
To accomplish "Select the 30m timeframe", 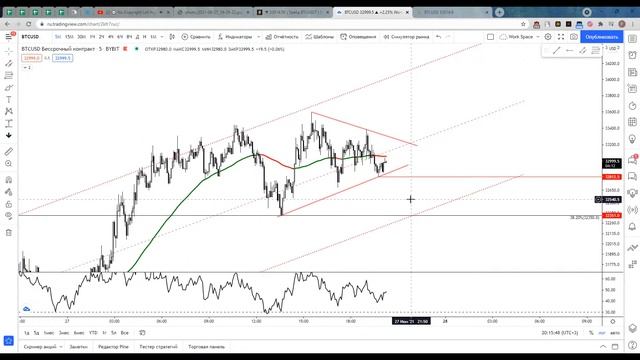I will pyautogui.click(x=82, y=37).
